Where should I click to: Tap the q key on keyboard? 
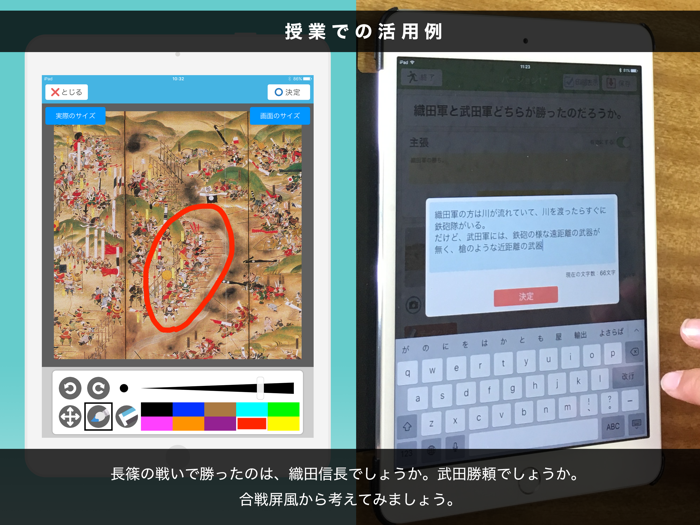408,372
